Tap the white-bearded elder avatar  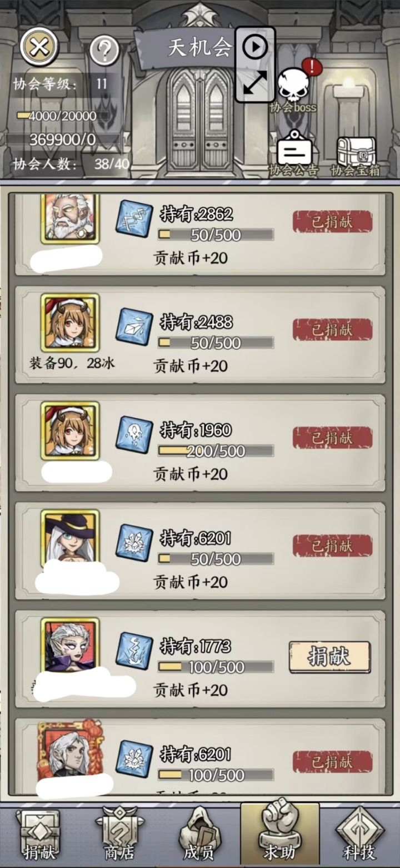[x=70, y=219]
